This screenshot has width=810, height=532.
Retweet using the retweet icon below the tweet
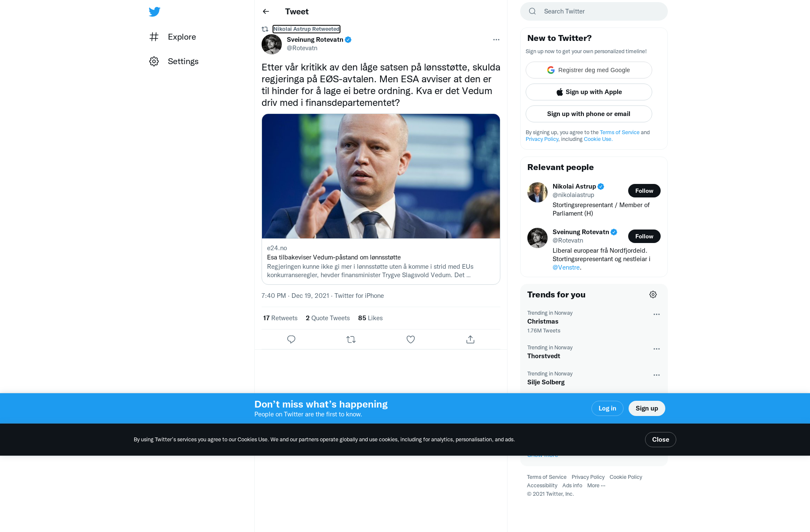click(351, 339)
